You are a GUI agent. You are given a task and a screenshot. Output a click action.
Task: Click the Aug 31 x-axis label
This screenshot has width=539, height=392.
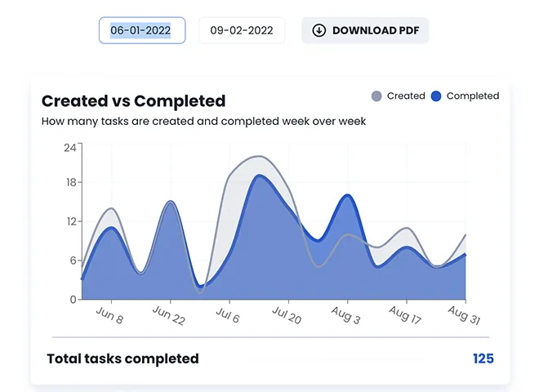pos(464,315)
